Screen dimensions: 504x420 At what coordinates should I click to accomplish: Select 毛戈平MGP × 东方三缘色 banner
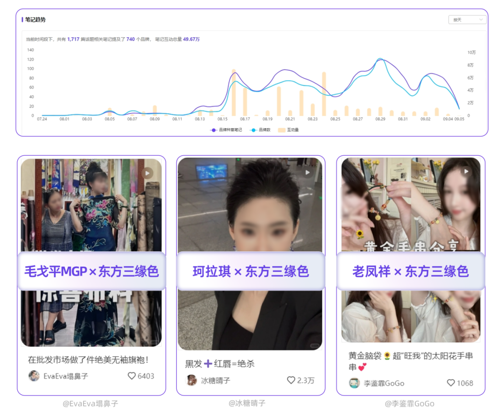coord(91,271)
